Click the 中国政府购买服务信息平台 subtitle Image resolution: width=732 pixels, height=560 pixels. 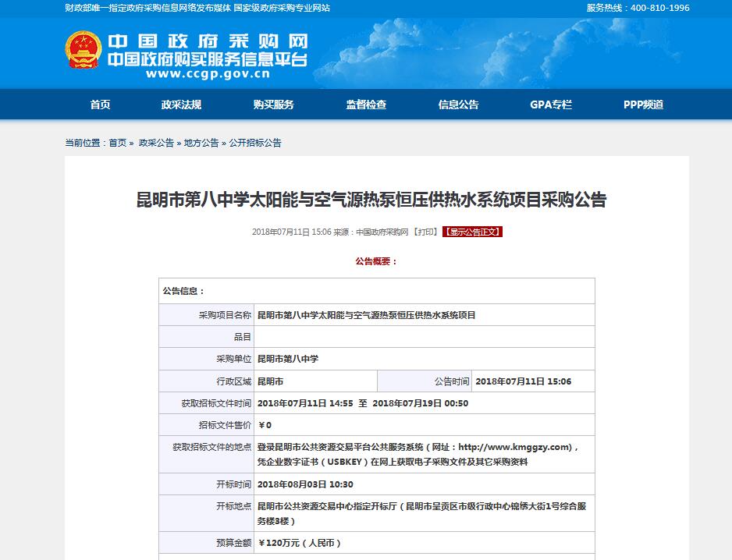pos(208,59)
